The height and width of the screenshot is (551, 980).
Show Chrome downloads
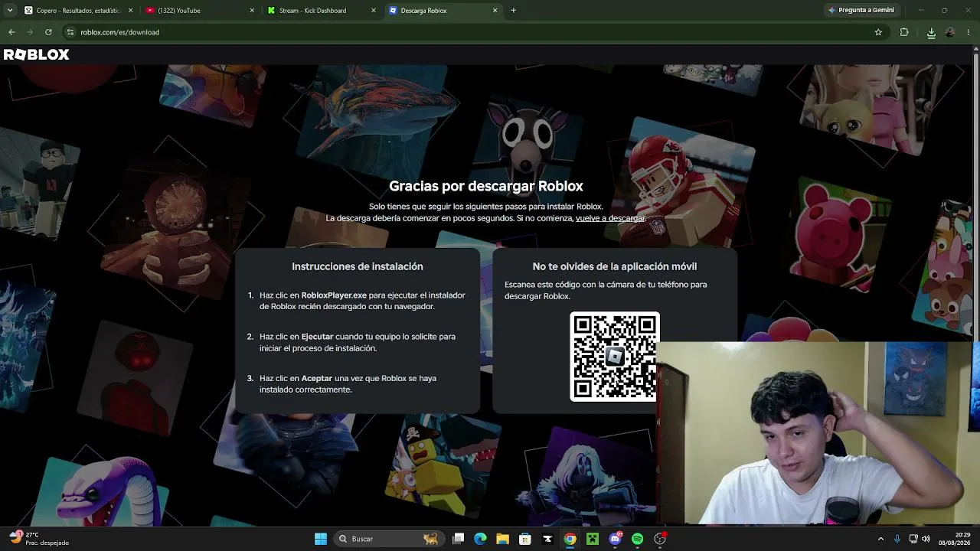click(x=931, y=32)
